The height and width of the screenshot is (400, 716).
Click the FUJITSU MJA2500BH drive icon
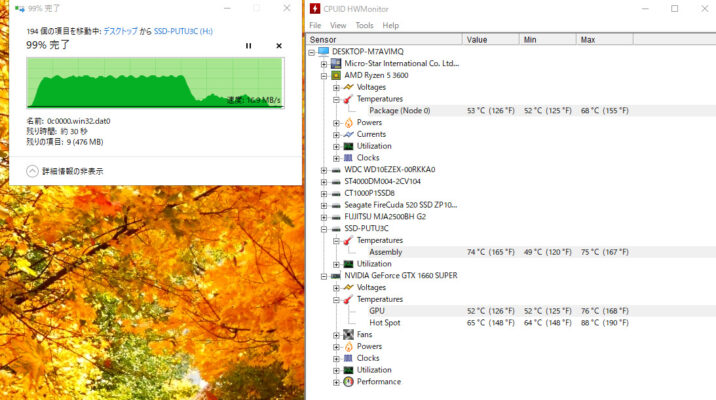tap(336, 217)
